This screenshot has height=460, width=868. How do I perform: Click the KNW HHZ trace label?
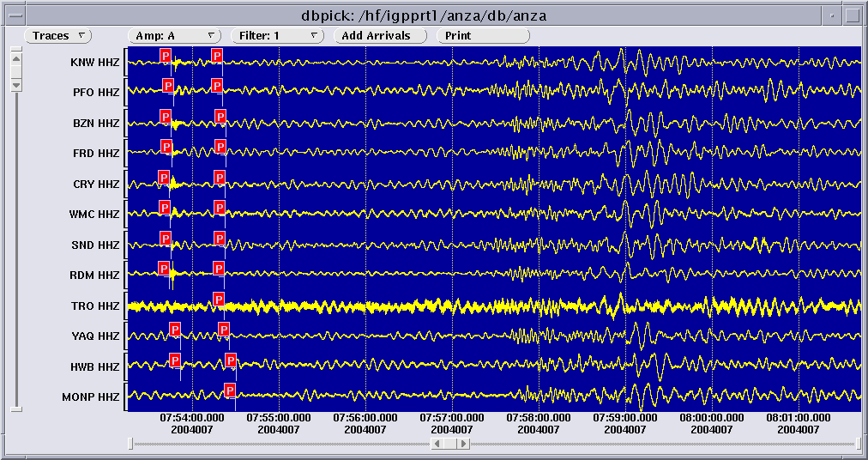point(94,62)
